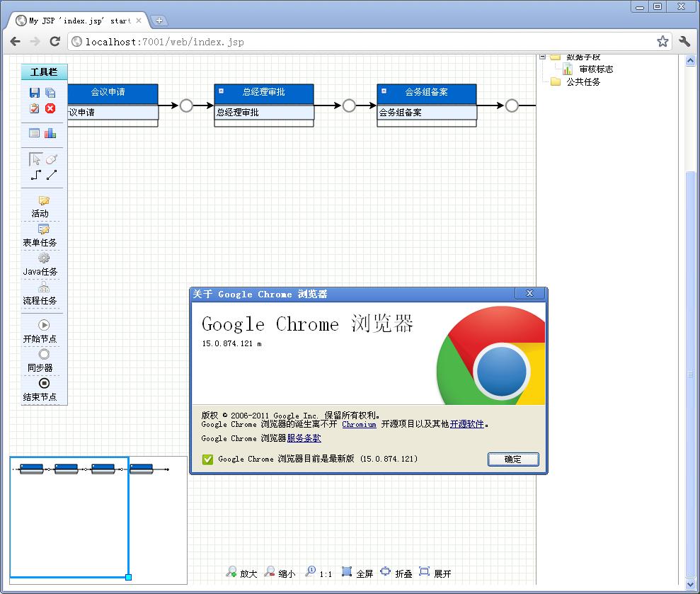Open the Chrome wrench menu
Screen dimensions: 700x594
[684, 42]
